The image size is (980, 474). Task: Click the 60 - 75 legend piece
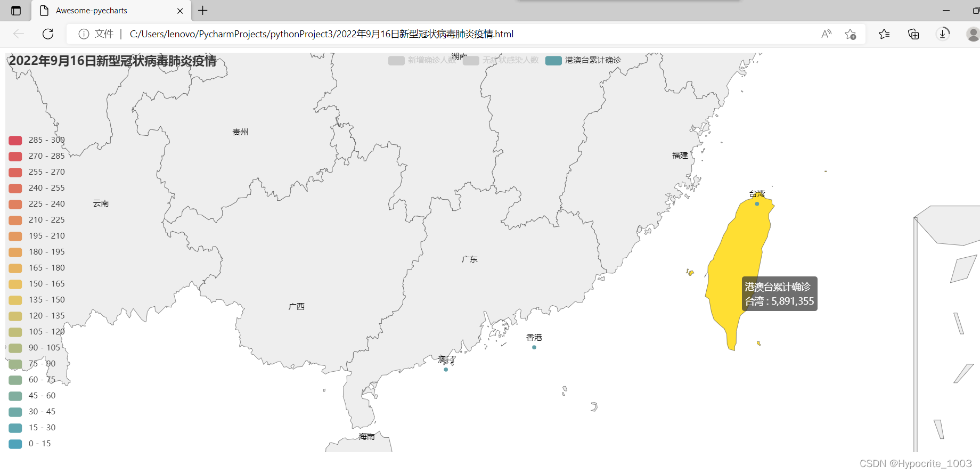(x=32, y=380)
